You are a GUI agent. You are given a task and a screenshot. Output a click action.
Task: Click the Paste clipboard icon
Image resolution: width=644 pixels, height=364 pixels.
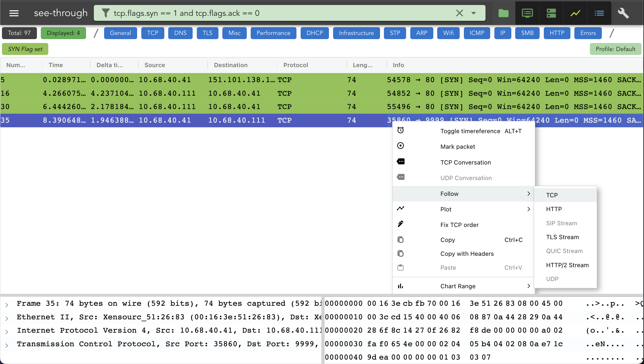pyautogui.click(x=401, y=267)
